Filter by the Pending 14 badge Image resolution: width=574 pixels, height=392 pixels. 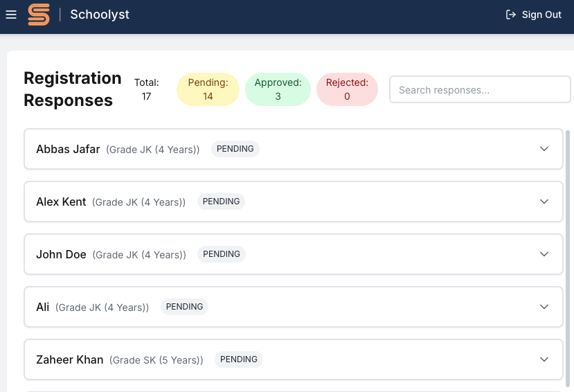208,89
